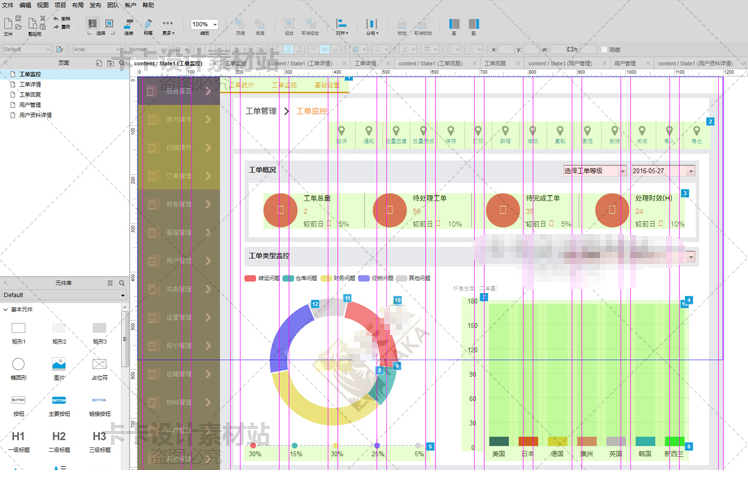Open the 编辑 menu
Viewport: 748px width, 493px height.
[25, 5]
